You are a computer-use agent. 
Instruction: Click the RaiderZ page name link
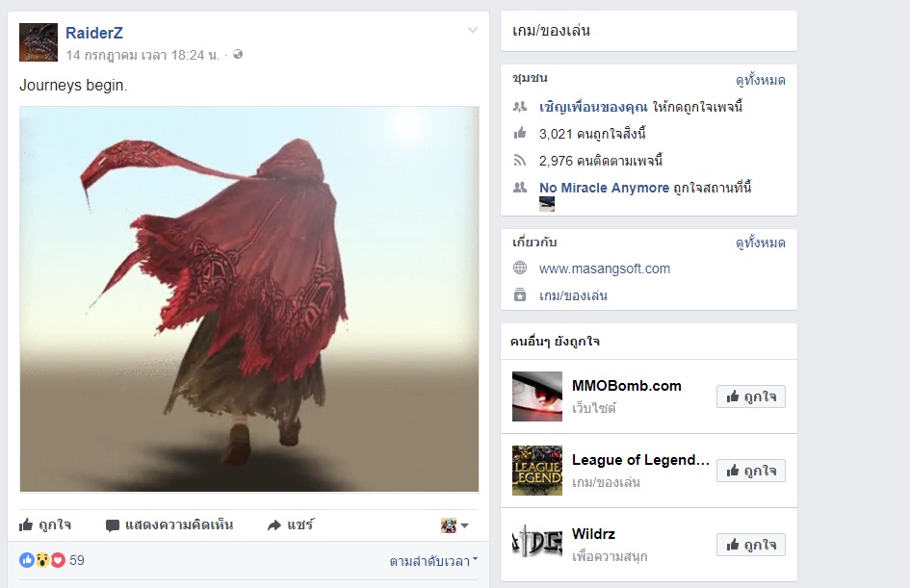94,34
